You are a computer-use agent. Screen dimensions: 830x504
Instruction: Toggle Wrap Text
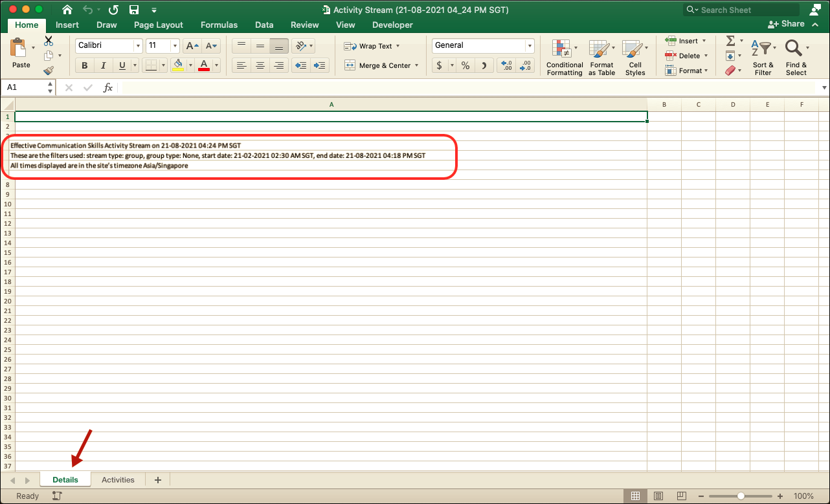(x=371, y=46)
